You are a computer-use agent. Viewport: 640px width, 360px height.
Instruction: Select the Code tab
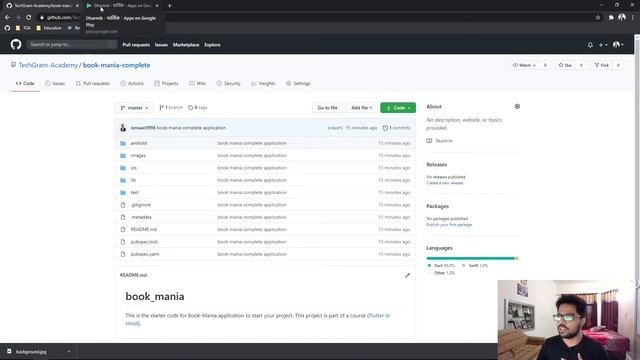[25, 83]
